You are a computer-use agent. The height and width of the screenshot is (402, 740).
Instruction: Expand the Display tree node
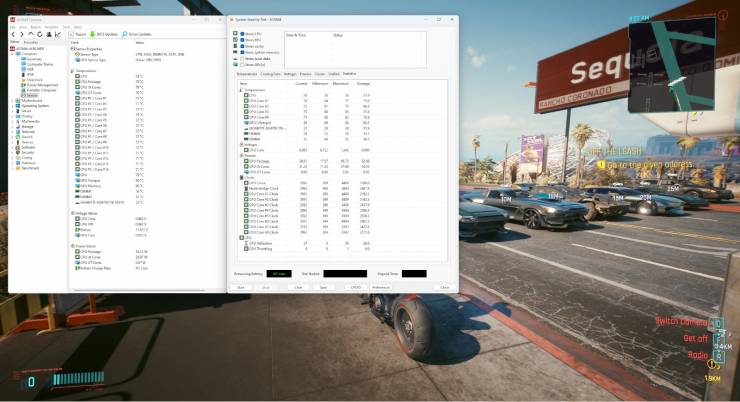point(12,116)
